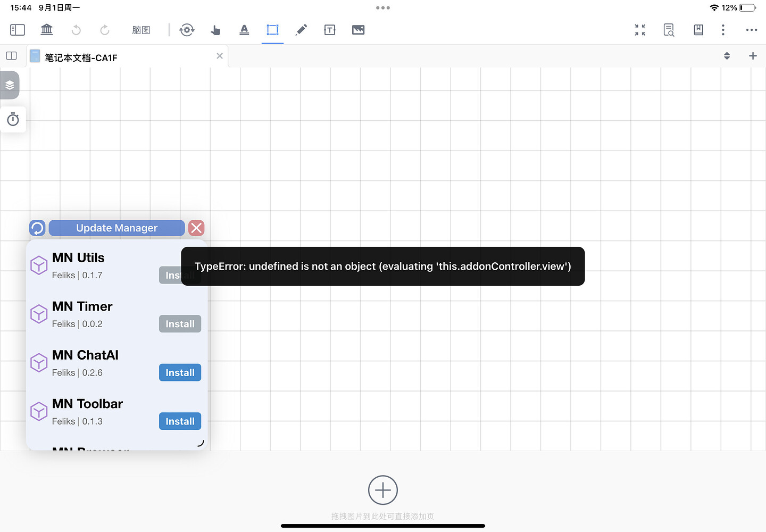Toggle the split view icon beside tab

[11, 56]
